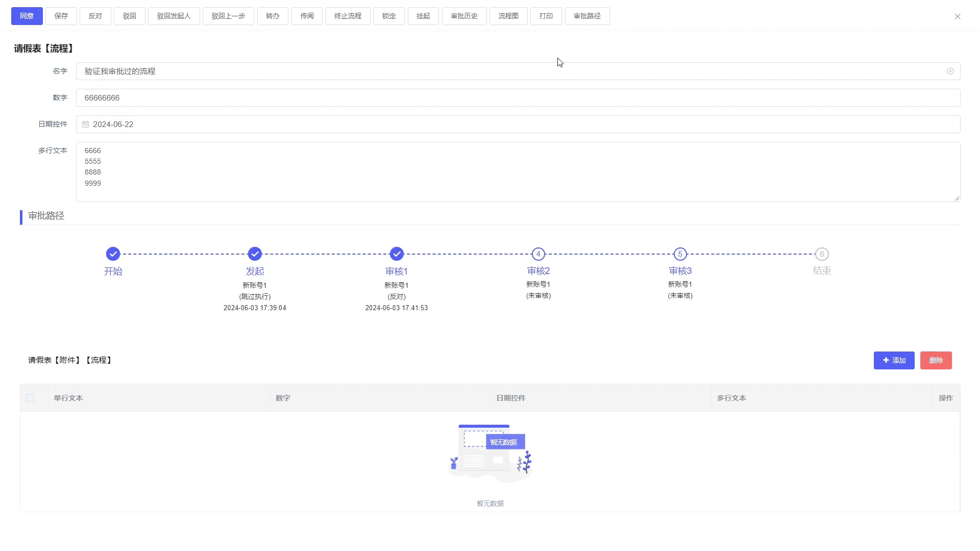980x551 pixels.
Task: Click the red 删除 button
Action: point(936,360)
